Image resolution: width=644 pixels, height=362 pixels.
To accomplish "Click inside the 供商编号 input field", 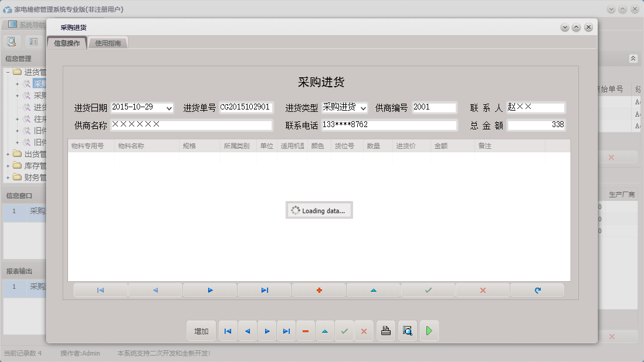I will 434,107.
